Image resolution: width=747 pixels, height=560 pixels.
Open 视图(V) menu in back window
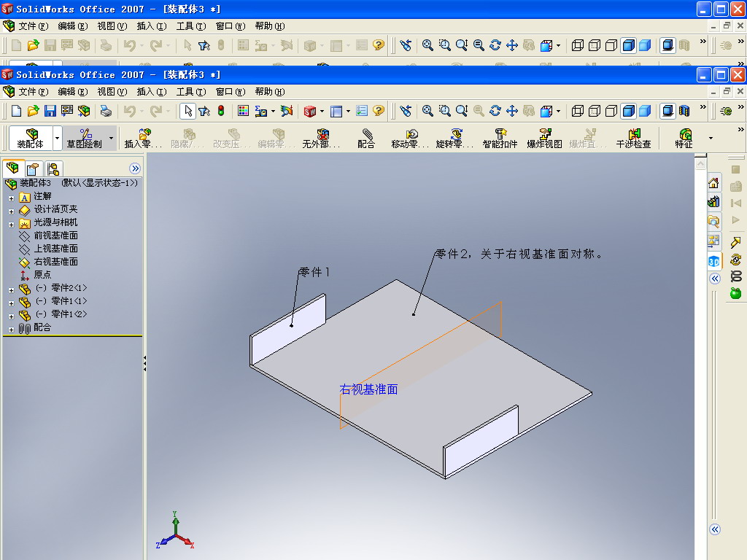(x=112, y=26)
